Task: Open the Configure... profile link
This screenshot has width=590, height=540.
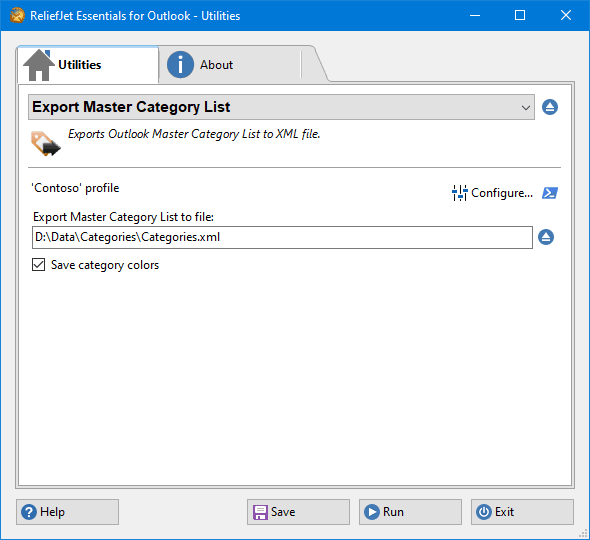Action: (x=502, y=193)
